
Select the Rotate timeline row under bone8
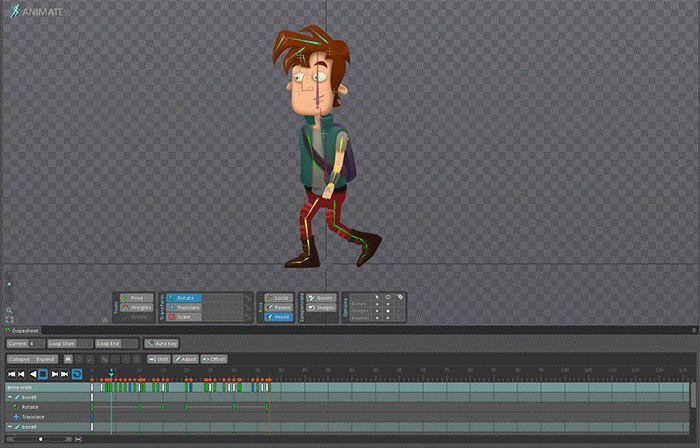click(x=347, y=407)
